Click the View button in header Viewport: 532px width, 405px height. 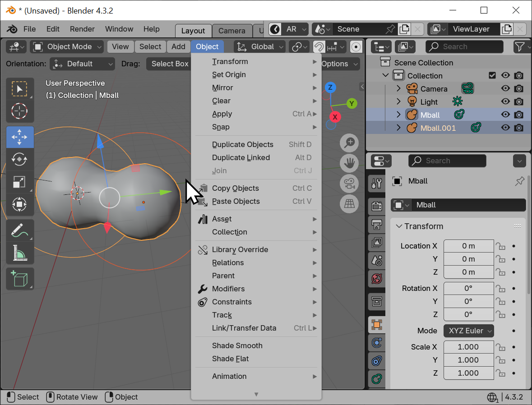(120, 47)
